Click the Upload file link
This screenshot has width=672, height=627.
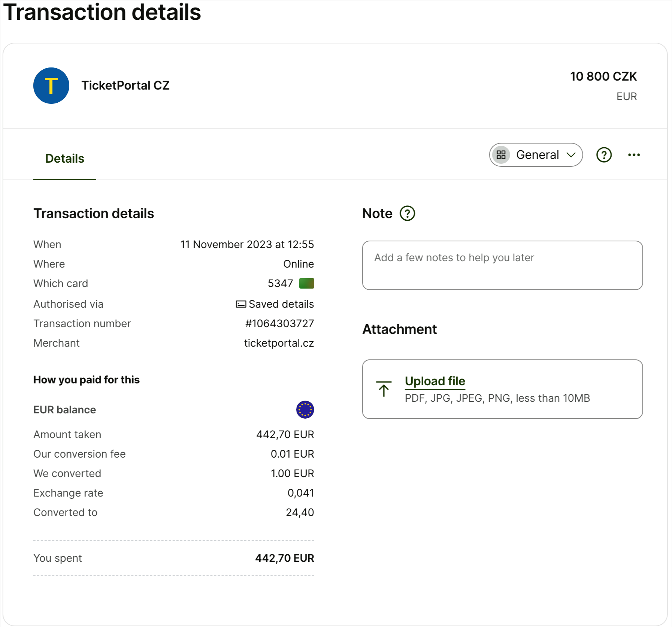435,381
